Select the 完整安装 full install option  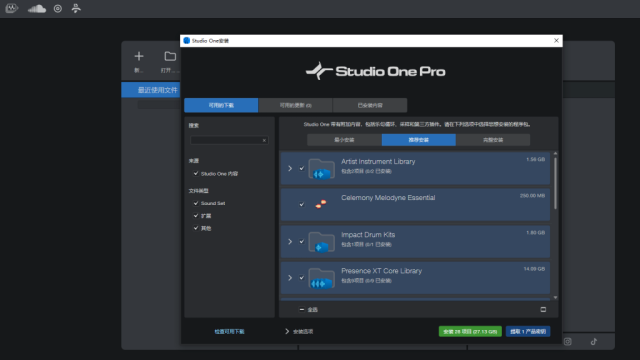(x=493, y=140)
